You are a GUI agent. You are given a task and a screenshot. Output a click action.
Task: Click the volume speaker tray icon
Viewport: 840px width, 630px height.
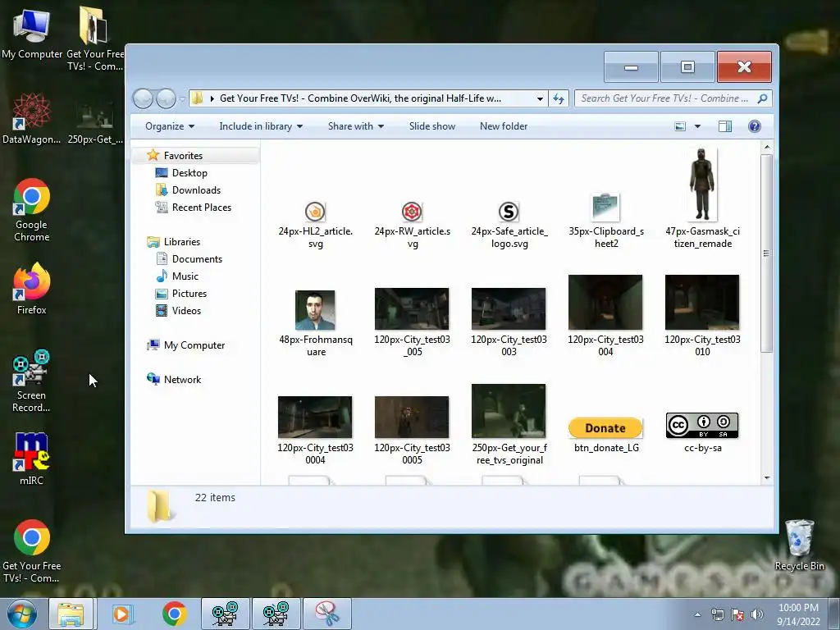pyautogui.click(x=756, y=614)
